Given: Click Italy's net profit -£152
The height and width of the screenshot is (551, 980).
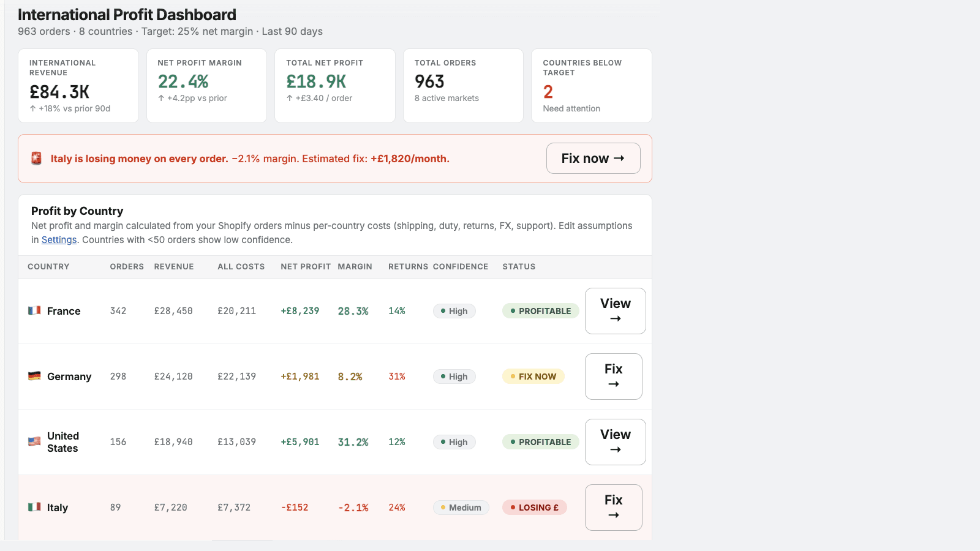Looking at the screenshot, I should (x=295, y=508).
